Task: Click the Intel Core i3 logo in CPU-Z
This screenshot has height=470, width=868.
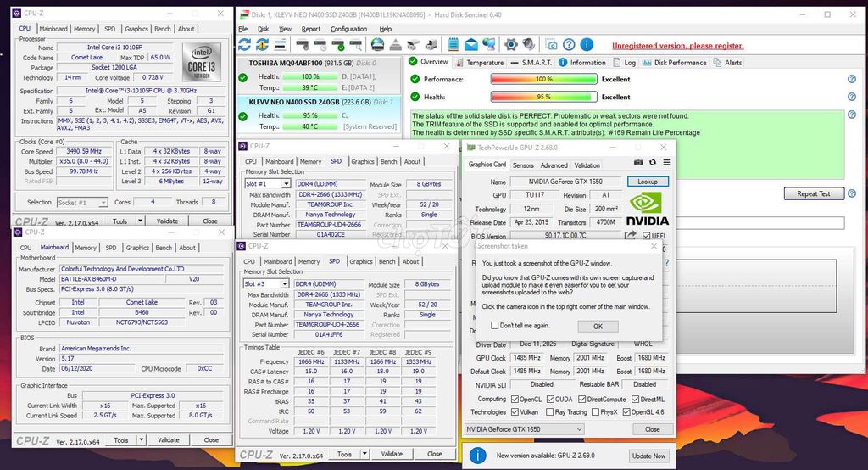Action: coord(202,63)
